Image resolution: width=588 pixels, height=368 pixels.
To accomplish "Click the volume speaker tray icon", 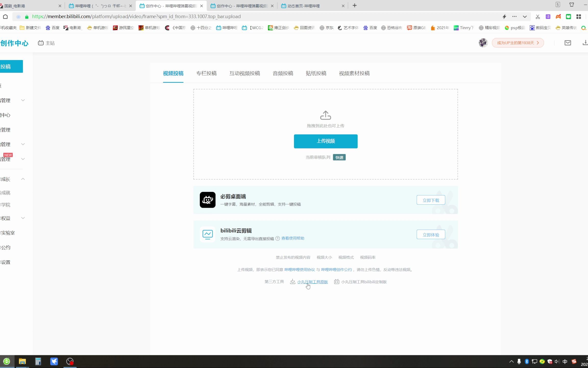I will point(557,361).
